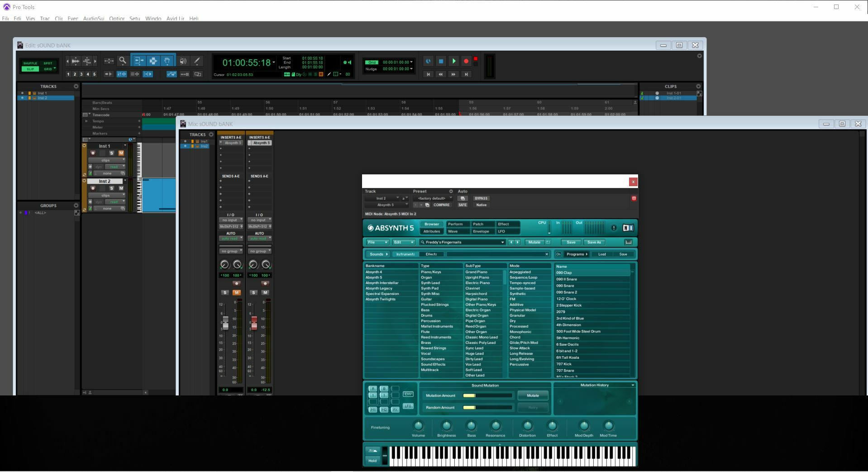Open Inst 2 'no group' selector in Mix window
This screenshot has width=868, height=472.
click(259, 251)
